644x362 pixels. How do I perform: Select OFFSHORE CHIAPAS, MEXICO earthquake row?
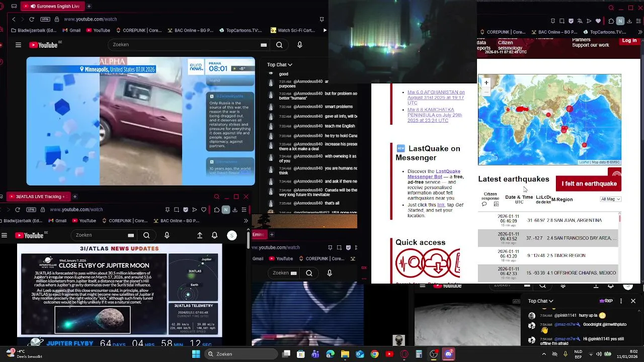pyautogui.click(x=548, y=273)
